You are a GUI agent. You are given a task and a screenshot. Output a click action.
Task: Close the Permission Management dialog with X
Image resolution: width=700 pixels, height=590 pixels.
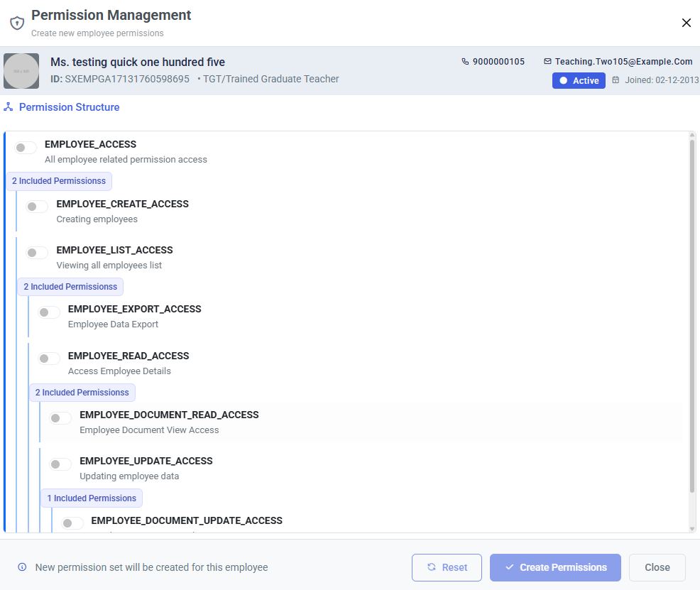coord(687,23)
